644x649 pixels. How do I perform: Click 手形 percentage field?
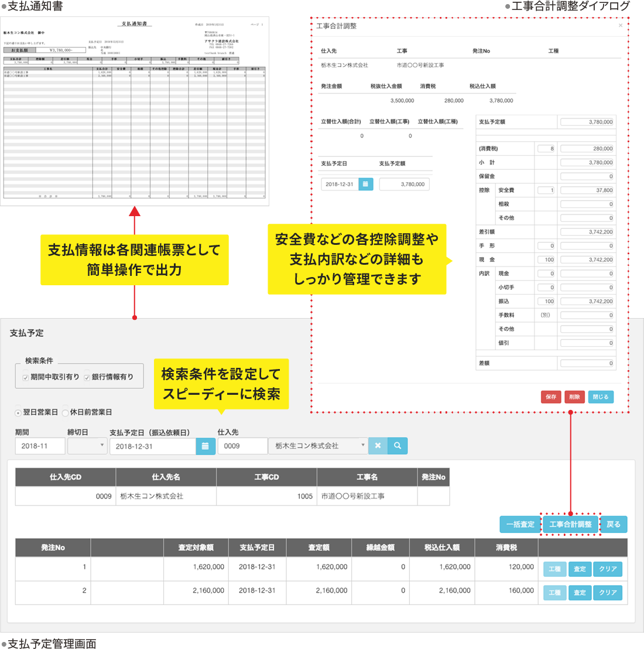tap(546, 246)
